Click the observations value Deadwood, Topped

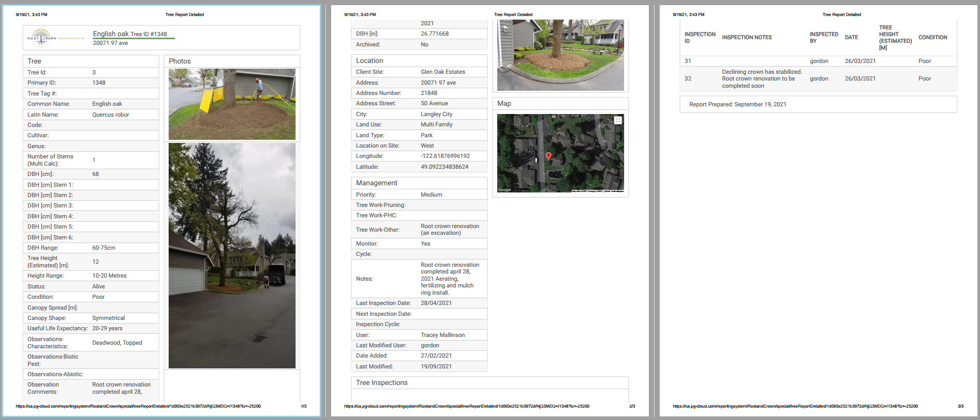117,343
